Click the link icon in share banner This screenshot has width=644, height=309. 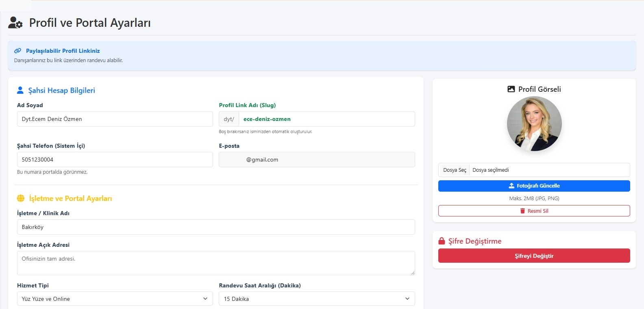click(x=17, y=51)
